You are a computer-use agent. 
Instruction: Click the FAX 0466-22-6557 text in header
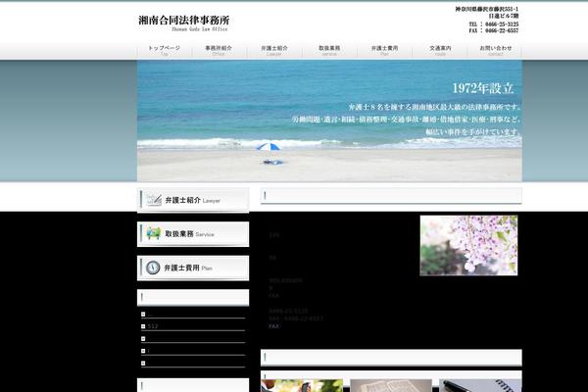494,30
